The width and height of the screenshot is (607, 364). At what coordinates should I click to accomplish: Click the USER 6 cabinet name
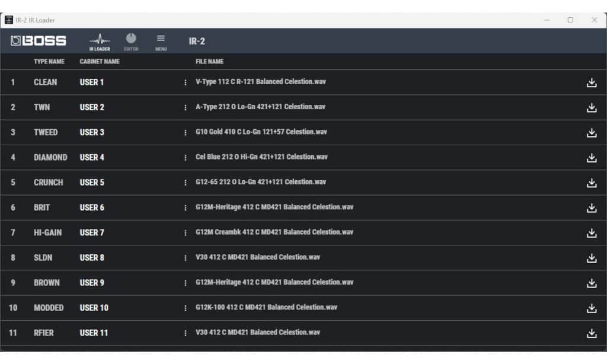92,207
